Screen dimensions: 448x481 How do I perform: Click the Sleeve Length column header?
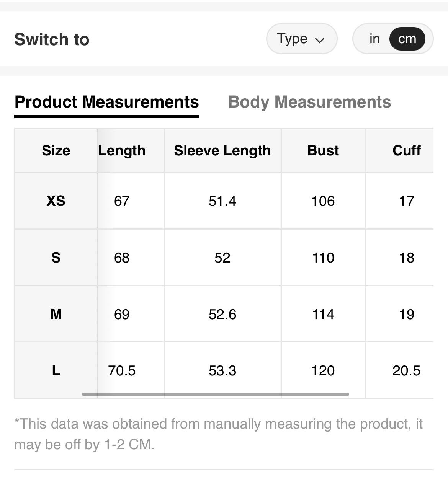coord(222,150)
